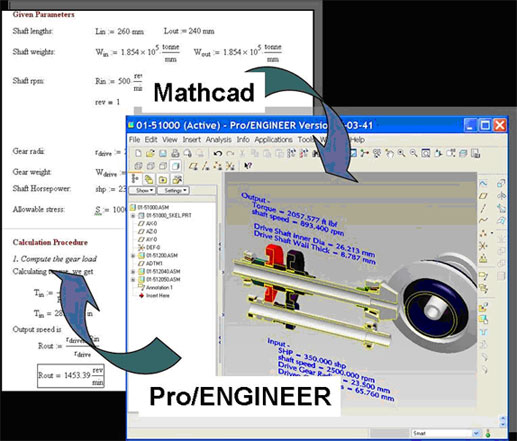Click the Spin center icon
517x441 pixels.
364,153
